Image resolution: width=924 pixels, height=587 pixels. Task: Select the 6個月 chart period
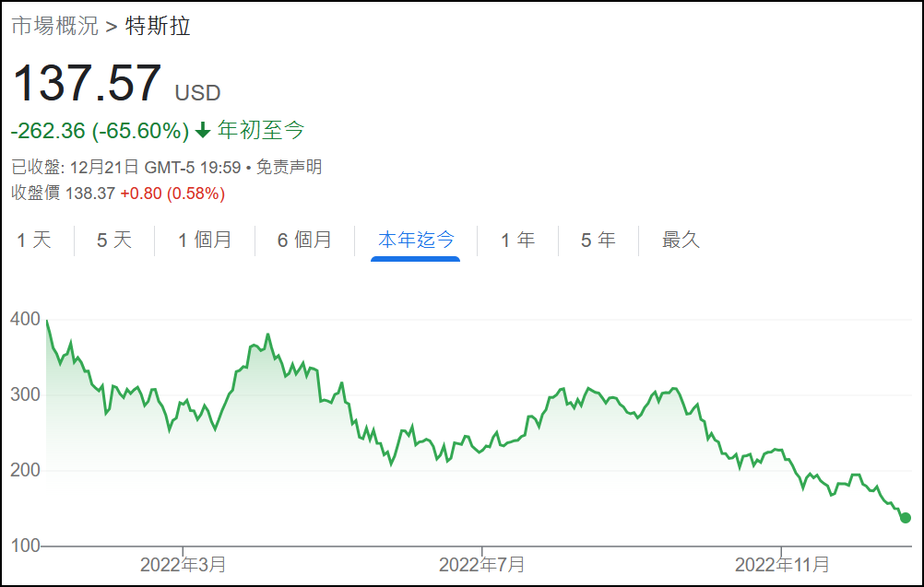click(x=305, y=239)
